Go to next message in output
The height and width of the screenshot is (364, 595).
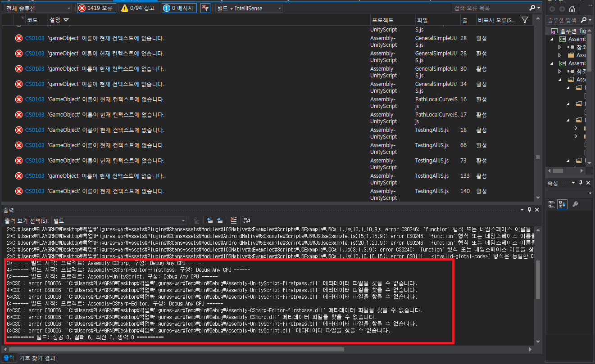220,220
